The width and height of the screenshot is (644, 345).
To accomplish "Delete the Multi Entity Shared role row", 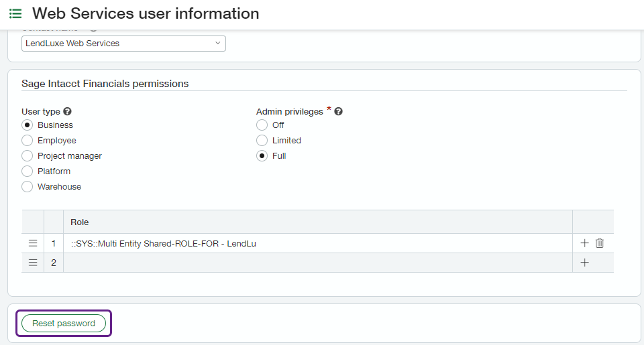I will [600, 243].
